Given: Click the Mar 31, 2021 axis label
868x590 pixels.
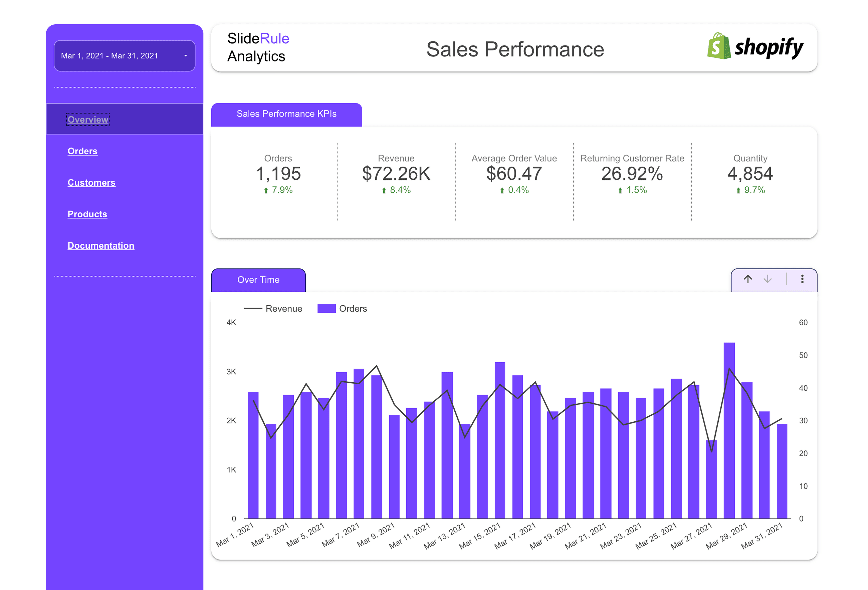Looking at the screenshot, I should [762, 536].
